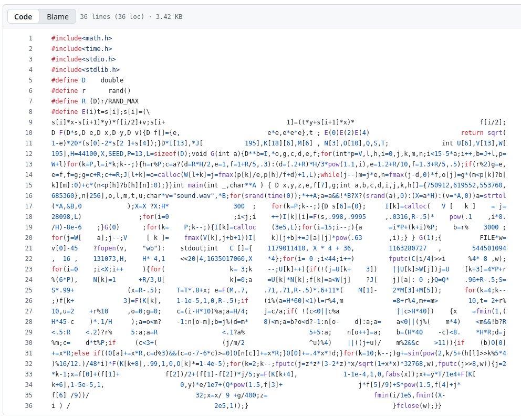
Task: Select line number 30
Action: pyautogui.click(x=29, y=343)
